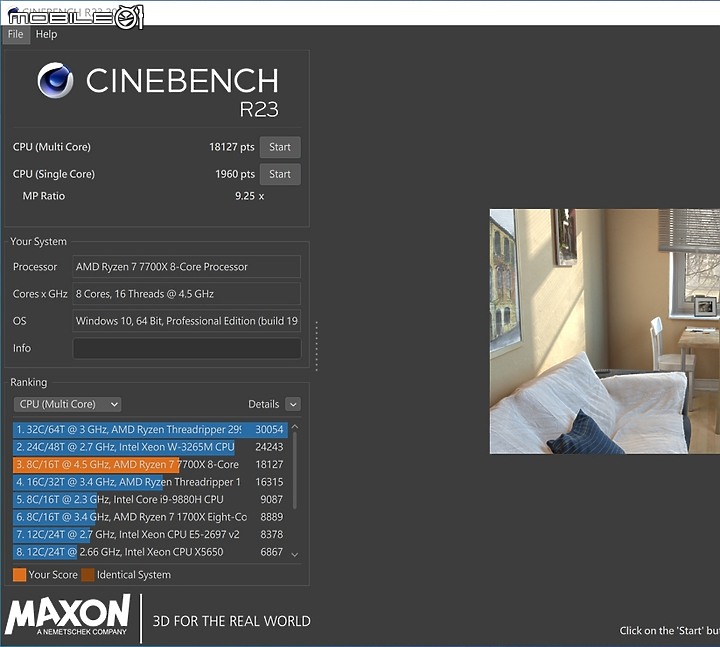This screenshot has height=647, width=720.
Task: Click the Identical System brown swatch
Action: tap(88, 575)
